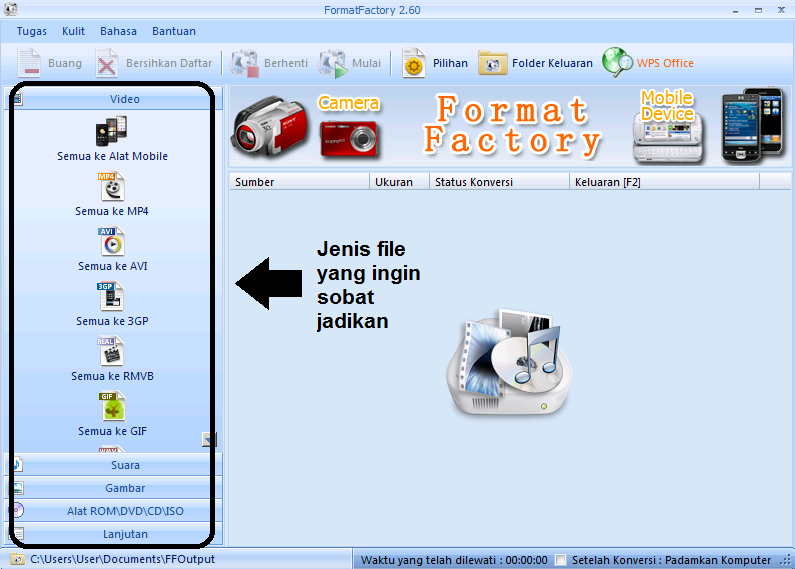Select the Semua ke GIF icon

pos(112,407)
